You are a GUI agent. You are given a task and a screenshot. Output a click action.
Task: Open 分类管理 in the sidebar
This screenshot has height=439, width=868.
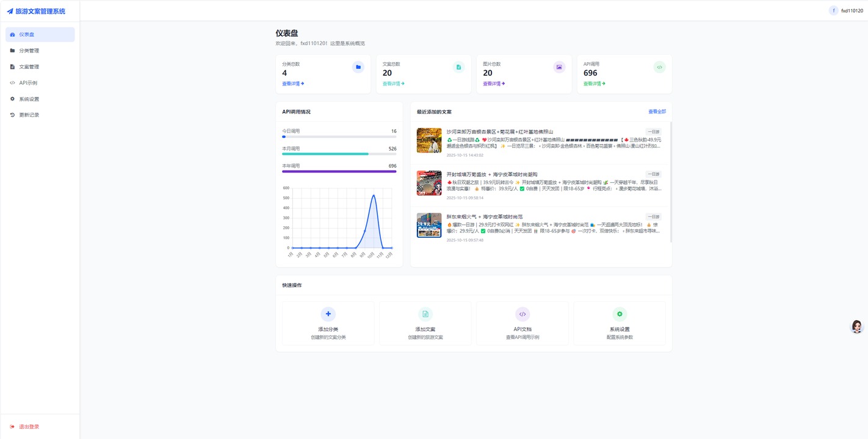[x=29, y=51]
